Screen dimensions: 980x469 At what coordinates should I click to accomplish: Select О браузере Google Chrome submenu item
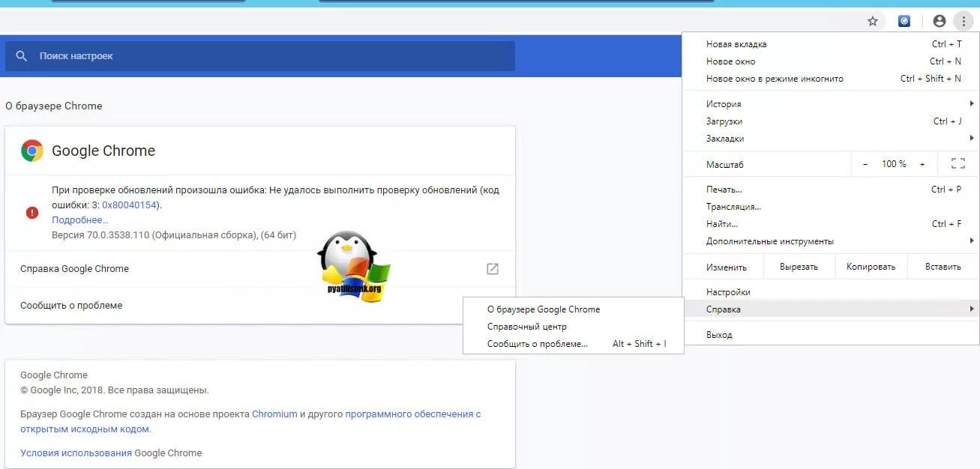(574, 309)
